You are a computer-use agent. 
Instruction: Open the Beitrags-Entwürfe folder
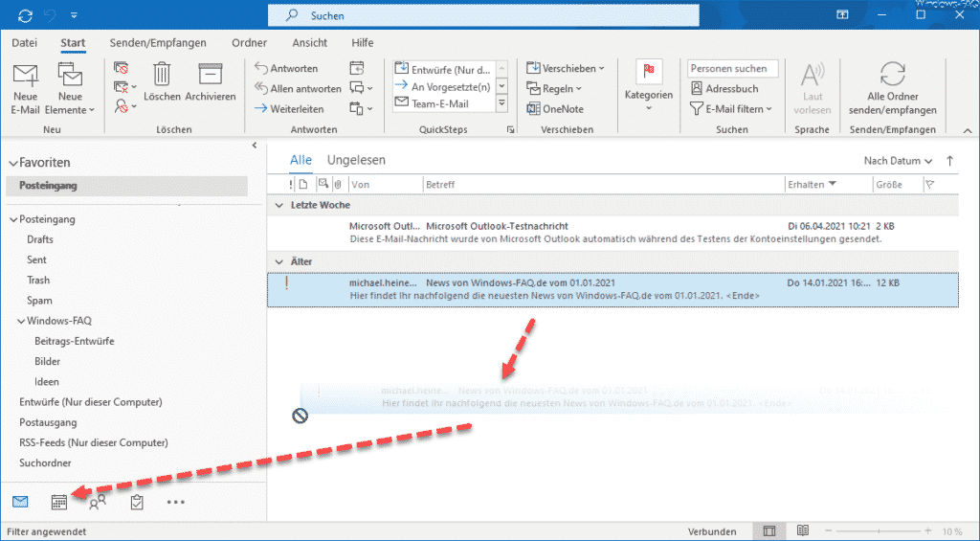[x=75, y=341]
